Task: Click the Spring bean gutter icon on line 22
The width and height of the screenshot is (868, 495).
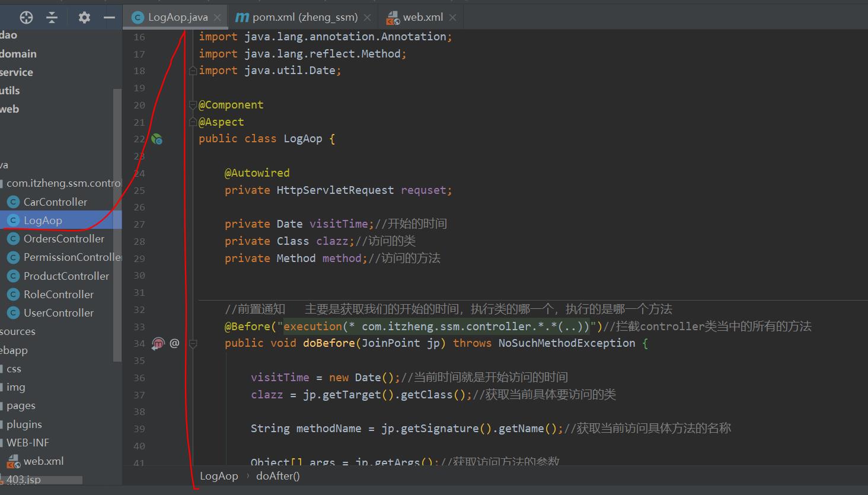Action: [157, 139]
